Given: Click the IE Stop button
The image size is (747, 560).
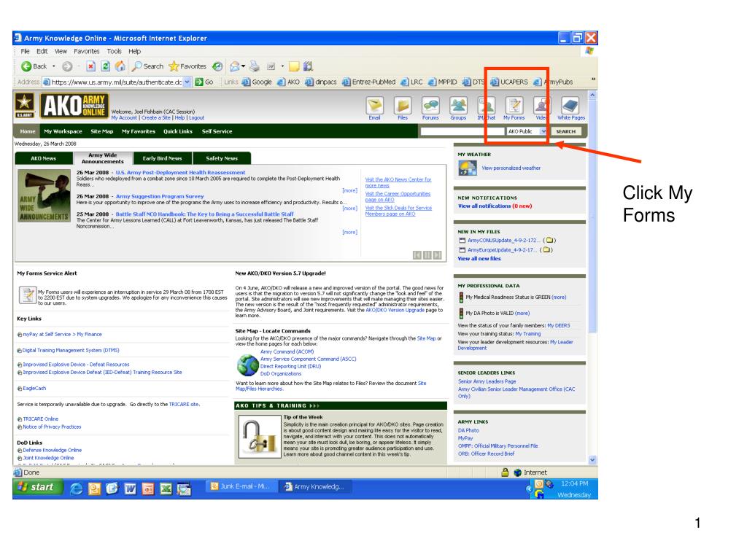Looking at the screenshot, I should pyautogui.click(x=90, y=66).
